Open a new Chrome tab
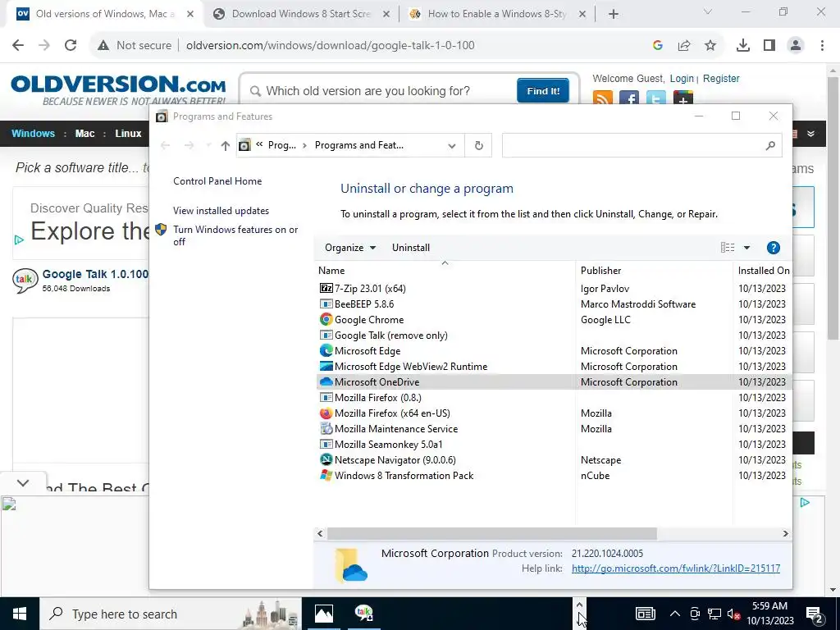The height and width of the screenshot is (630, 840). (x=614, y=14)
